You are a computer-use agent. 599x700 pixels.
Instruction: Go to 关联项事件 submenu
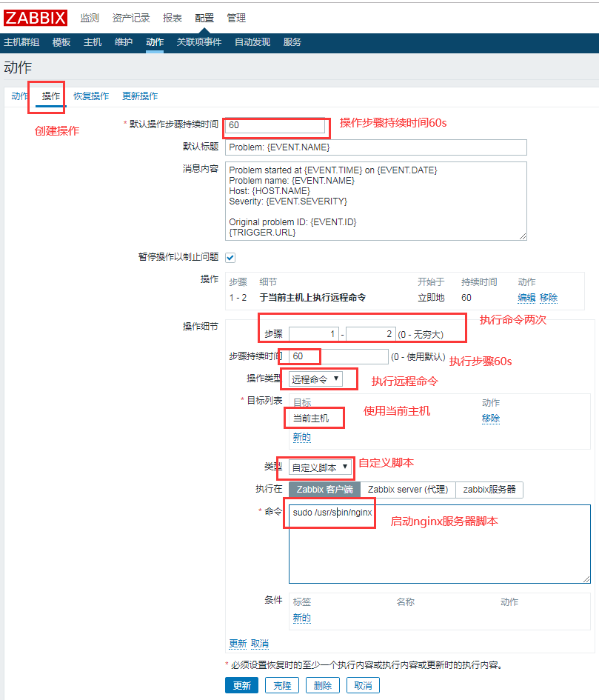199,42
